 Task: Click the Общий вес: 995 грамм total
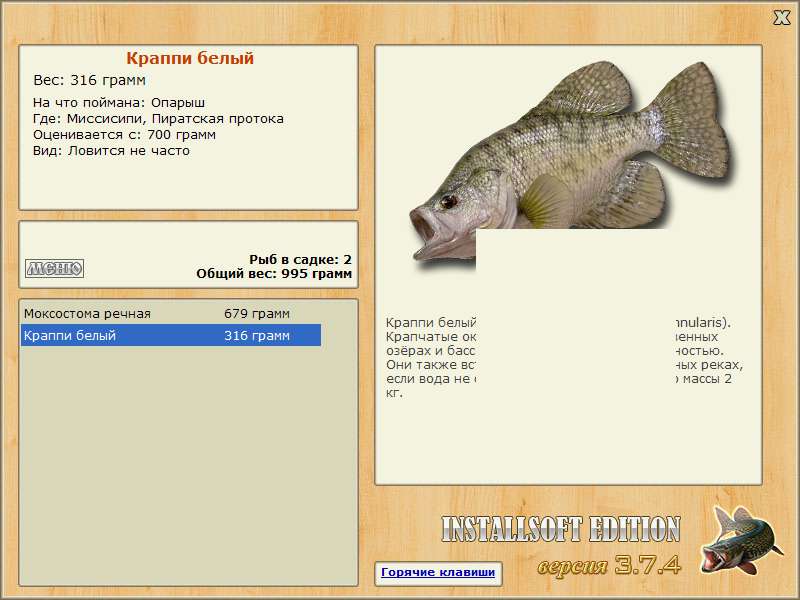point(274,274)
